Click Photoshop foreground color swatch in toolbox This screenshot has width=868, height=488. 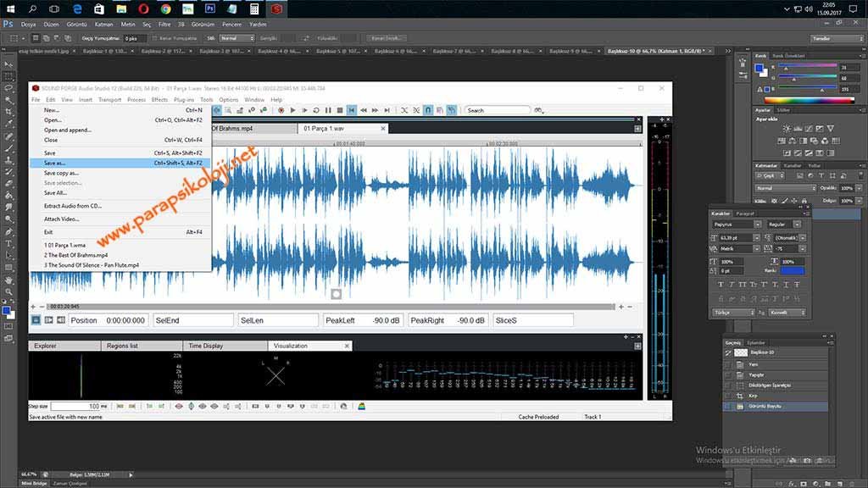click(x=7, y=311)
